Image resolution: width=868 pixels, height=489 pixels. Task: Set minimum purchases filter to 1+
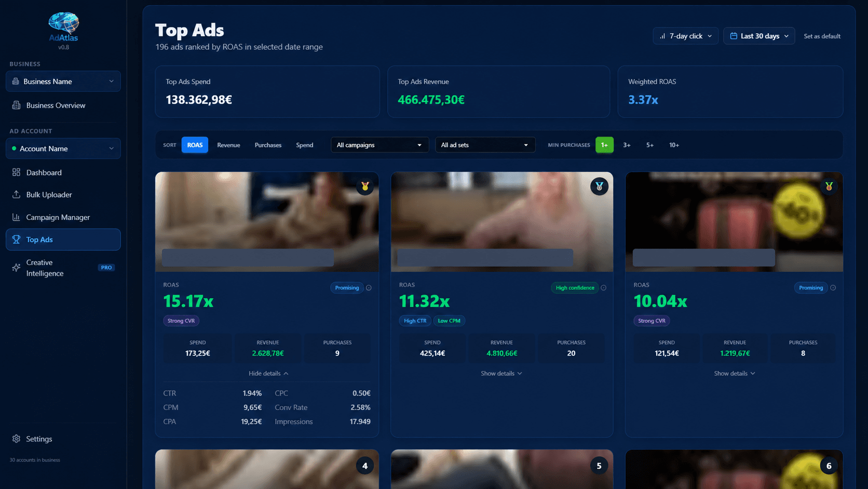(604, 145)
